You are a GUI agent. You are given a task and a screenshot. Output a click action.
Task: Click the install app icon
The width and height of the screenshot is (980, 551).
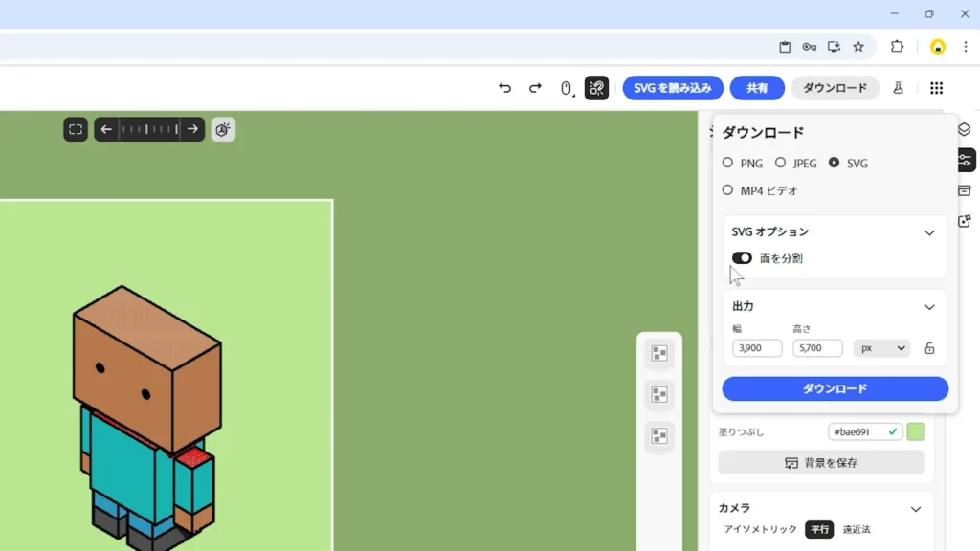834,47
